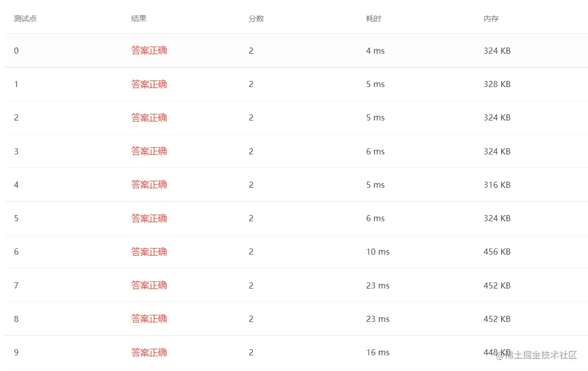Click the 456 KB memory value
This screenshot has width=588, height=371.
pos(497,252)
